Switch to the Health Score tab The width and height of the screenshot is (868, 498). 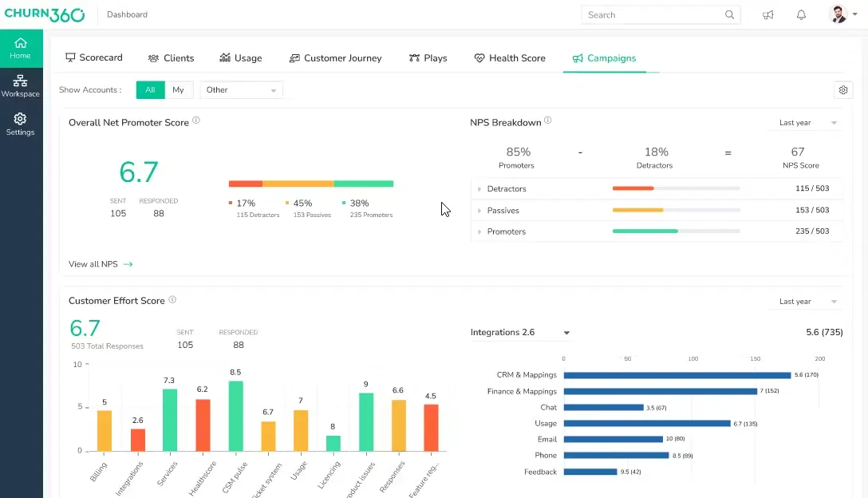pos(510,57)
